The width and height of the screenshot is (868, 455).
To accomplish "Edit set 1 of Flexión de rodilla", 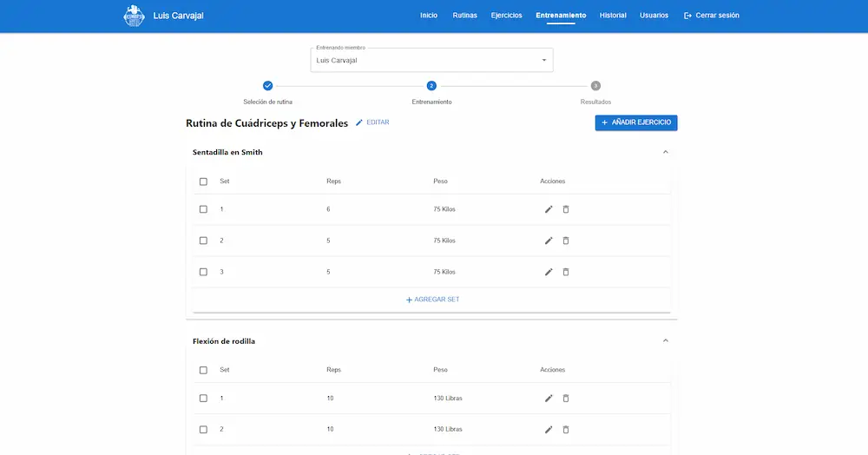I will point(549,399).
